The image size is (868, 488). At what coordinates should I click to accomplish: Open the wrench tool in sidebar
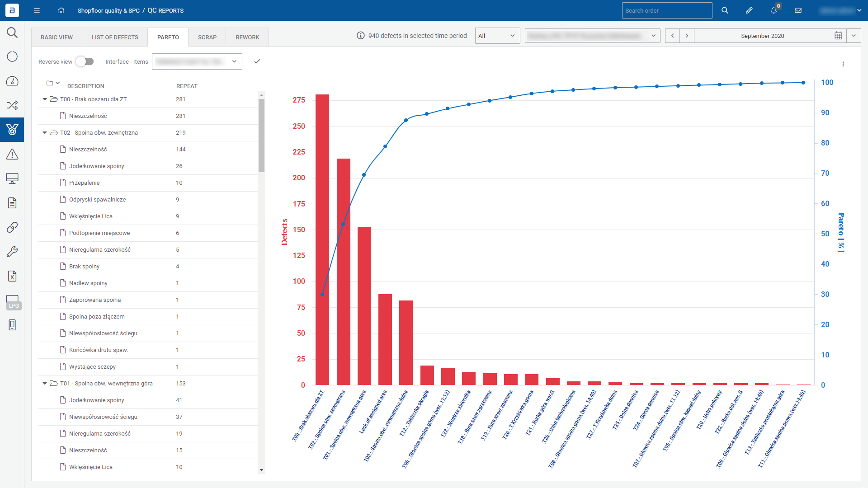pos(12,252)
